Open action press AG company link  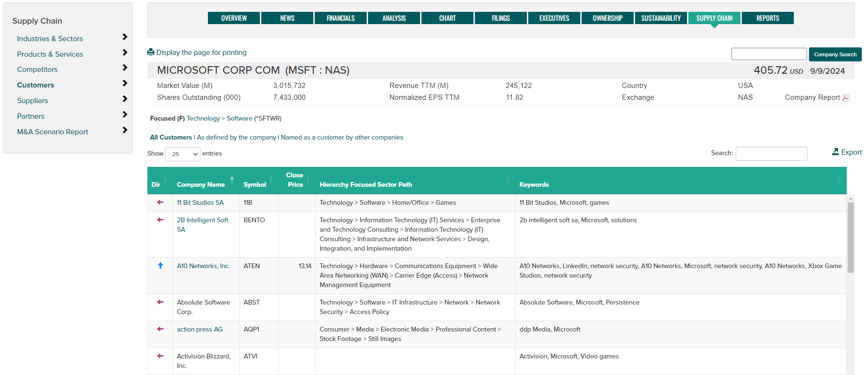[200, 329]
